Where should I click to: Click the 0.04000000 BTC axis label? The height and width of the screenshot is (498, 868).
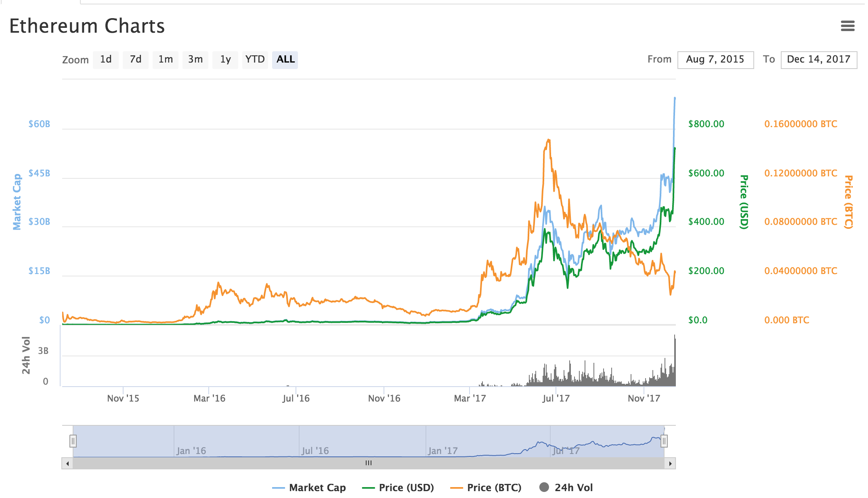click(801, 271)
